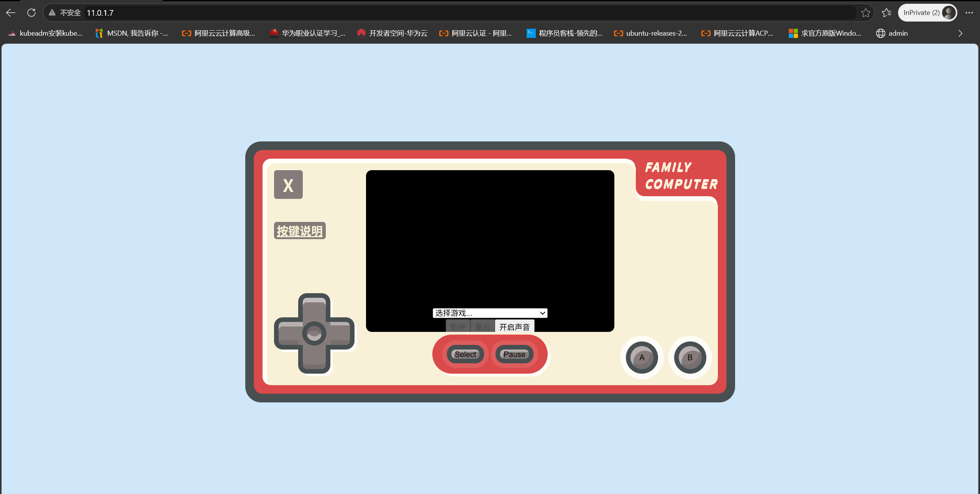980x494 pixels.
Task: Click the X button on console
Action: tap(288, 185)
